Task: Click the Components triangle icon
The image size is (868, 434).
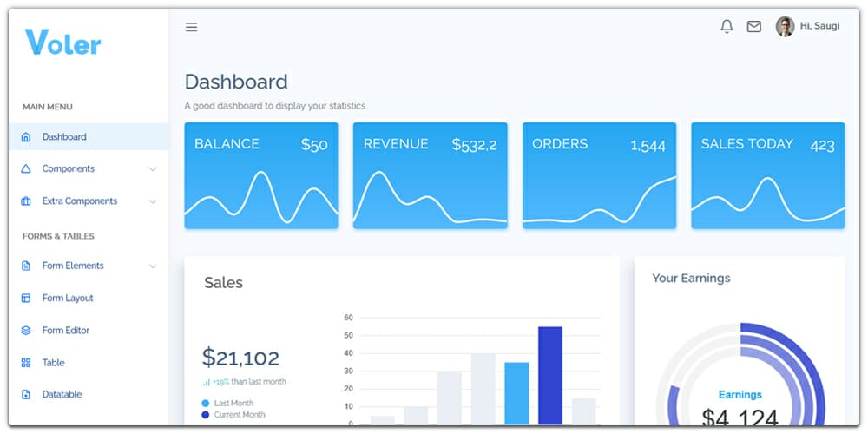Action: (25, 169)
